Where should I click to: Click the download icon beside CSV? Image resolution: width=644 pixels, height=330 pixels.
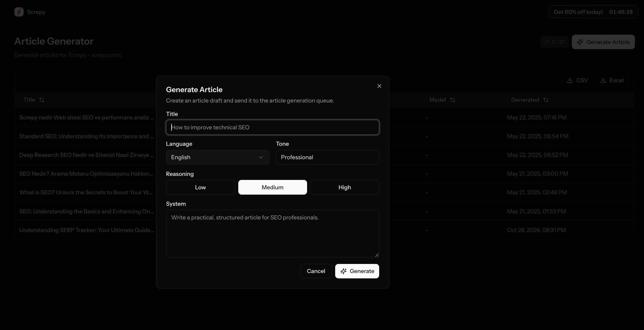570,80
